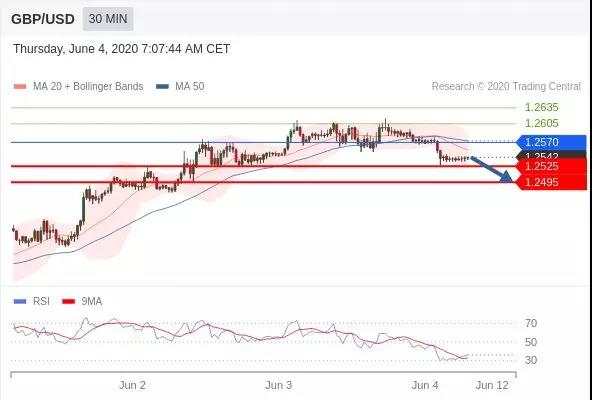
Task: Click the red 1.2525 support price tag
Action: [552, 166]
